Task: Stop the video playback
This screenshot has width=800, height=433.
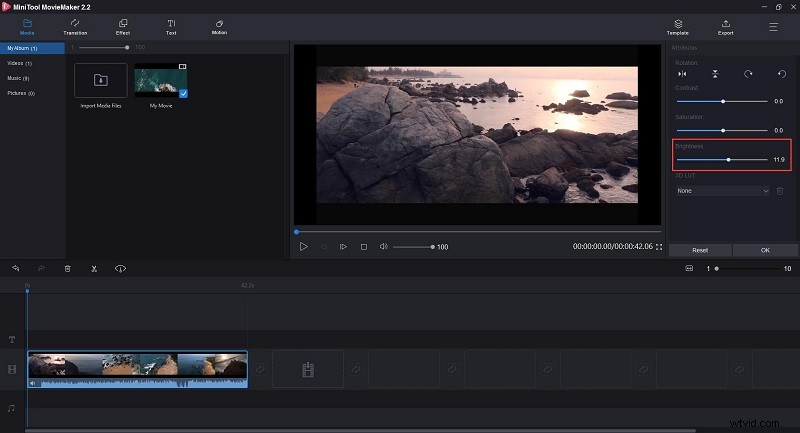Action: [364, 247]
